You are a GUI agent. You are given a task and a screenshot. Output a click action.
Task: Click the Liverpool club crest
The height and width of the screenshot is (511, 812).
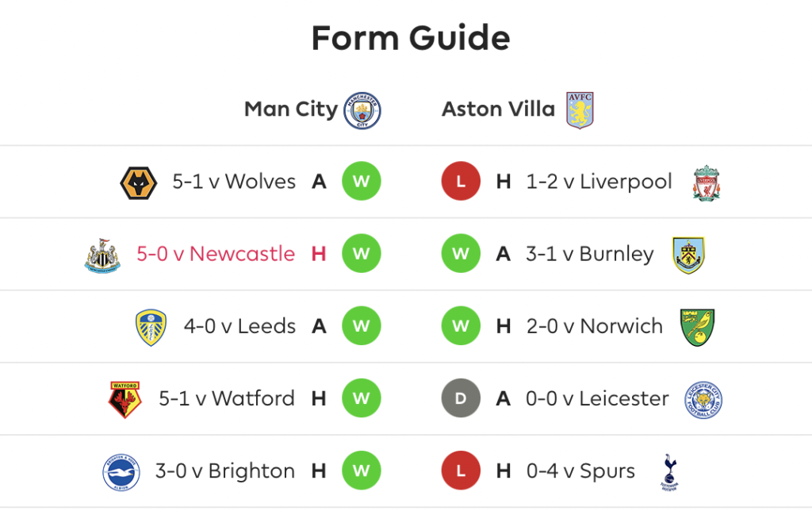coord(707,183)
